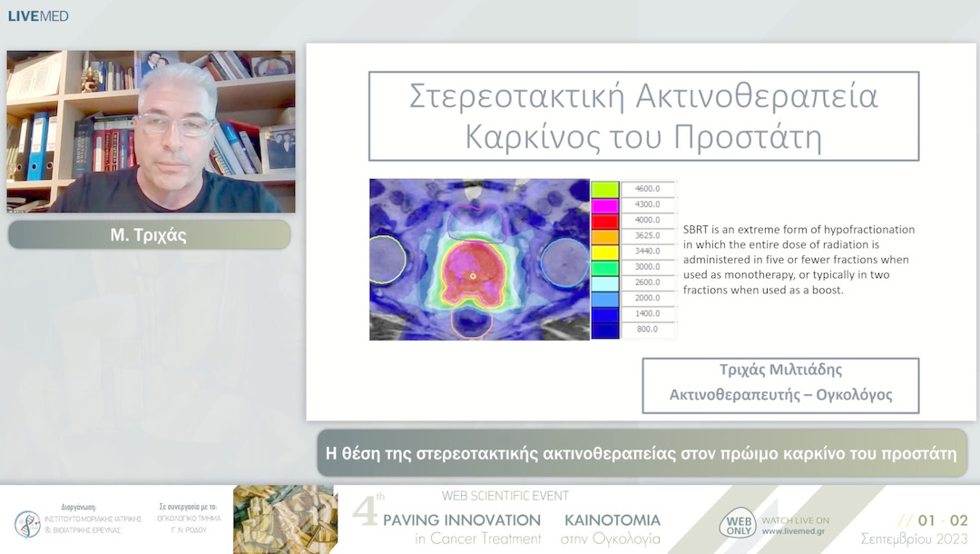Click the Ινστιτούτο Μοριακής Ιατρικής organizer text
The height and width of the screenshot is (554, 980).
[x=93, y=524]
